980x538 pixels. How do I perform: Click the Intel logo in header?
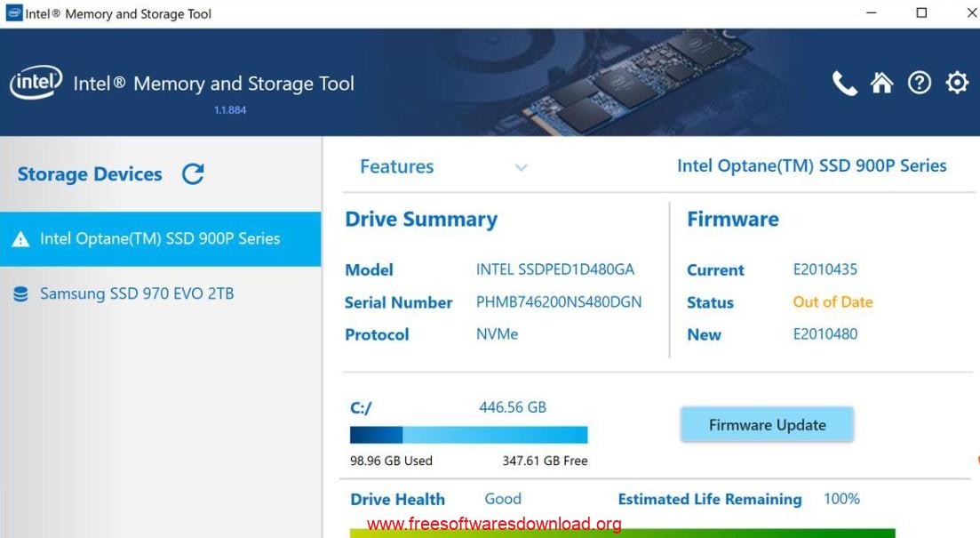[x=36, y=82]
